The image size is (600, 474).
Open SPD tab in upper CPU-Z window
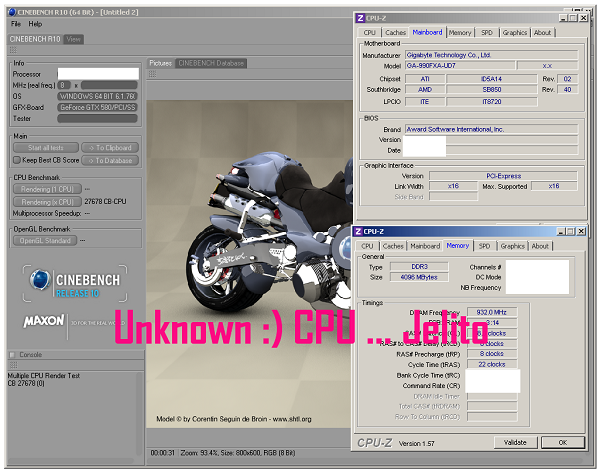pos(487,33)
